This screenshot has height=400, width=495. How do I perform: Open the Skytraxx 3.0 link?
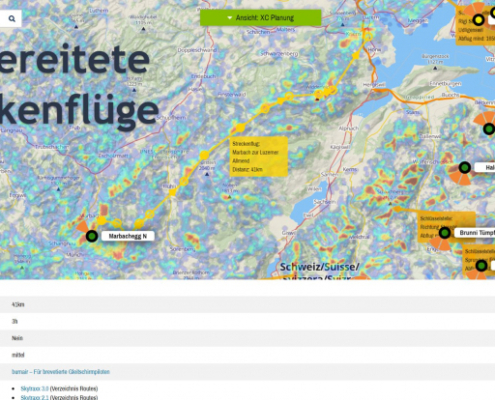pyautogui.click(x=35, y=388)
